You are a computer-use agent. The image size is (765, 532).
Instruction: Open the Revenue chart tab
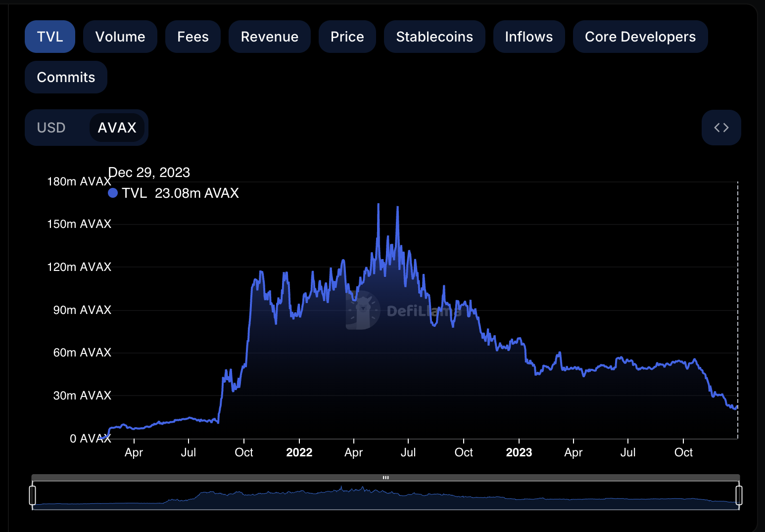point(270,37)
